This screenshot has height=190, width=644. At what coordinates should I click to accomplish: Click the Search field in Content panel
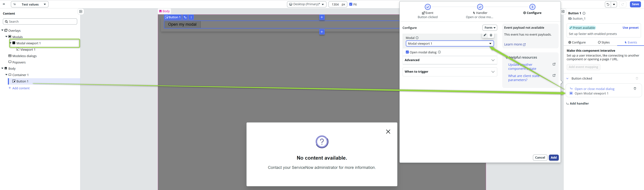(40, 21)
